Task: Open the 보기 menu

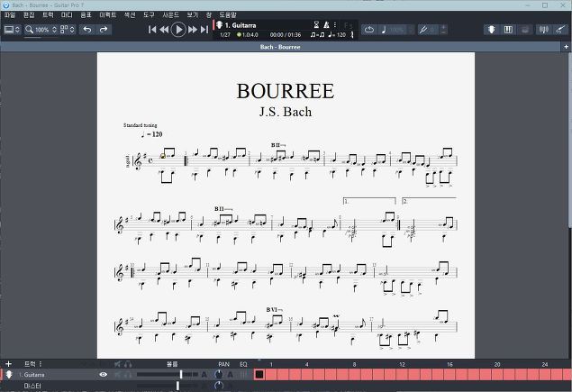Action: tap(193, 15)
